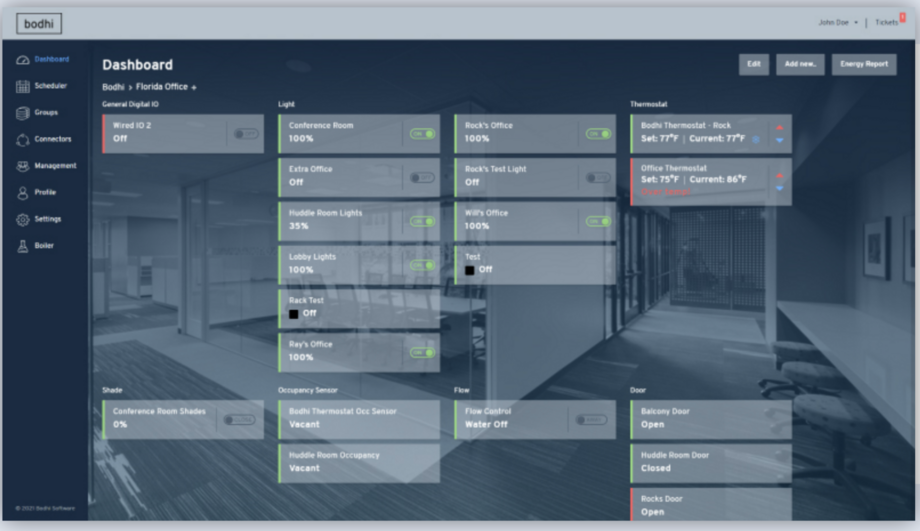Viewport: 920px width, 531px height.
Task: Click the General Digital IO heading
Action: coord(130,104)
